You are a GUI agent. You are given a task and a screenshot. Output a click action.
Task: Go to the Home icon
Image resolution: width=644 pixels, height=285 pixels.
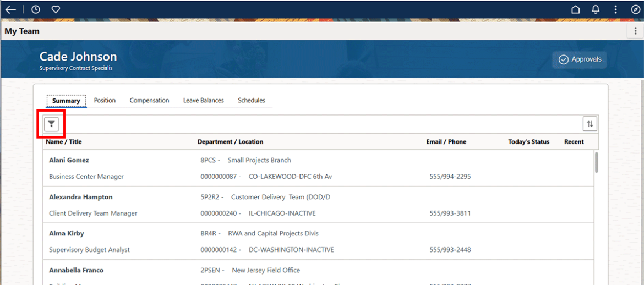coord(576,9)
